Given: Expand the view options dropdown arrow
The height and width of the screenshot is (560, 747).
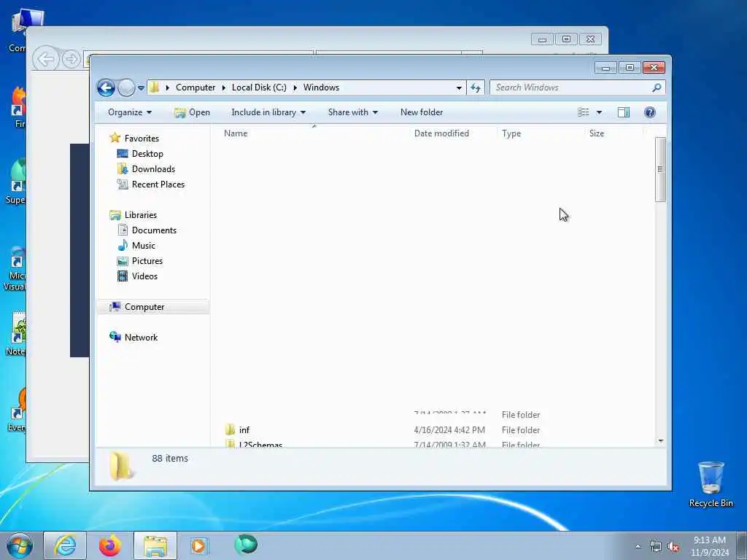Looking at the screenshot, I should 600,112.
